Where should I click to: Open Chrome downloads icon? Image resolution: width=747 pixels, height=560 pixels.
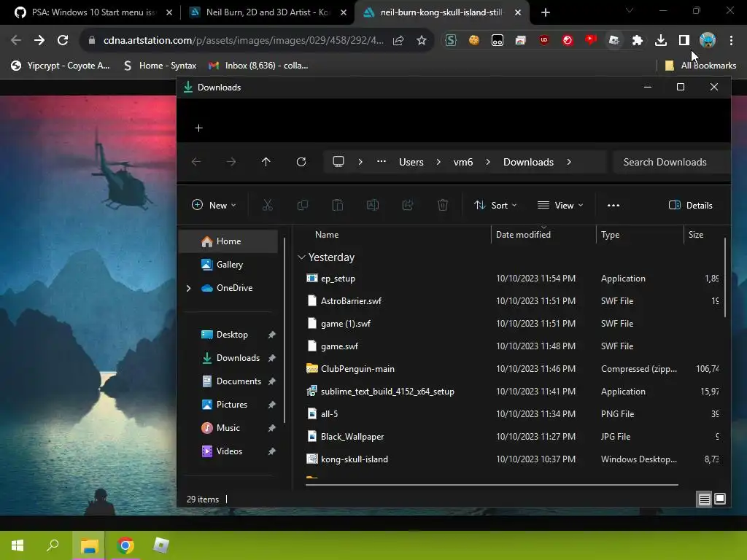[x=661, y=41]
